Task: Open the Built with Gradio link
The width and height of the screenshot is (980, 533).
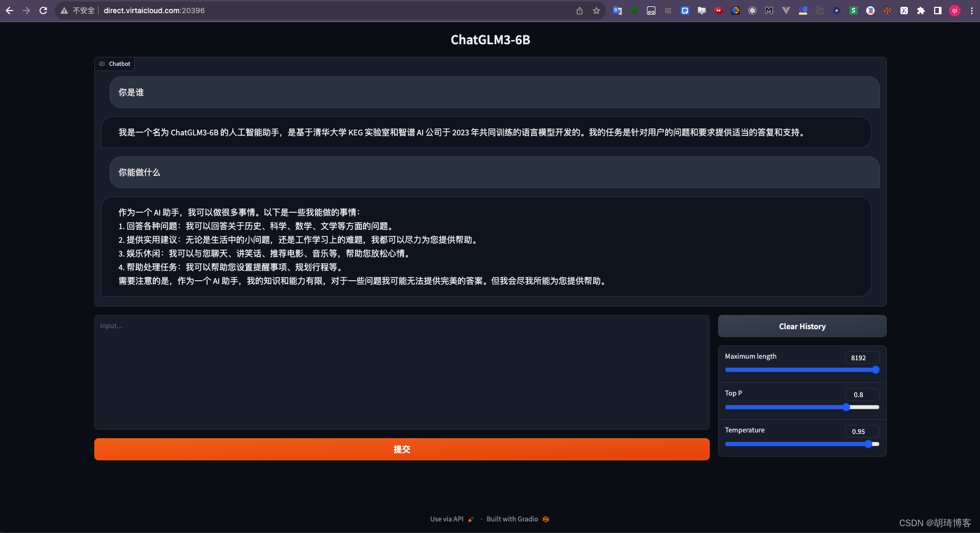Action: coord(518,519)
